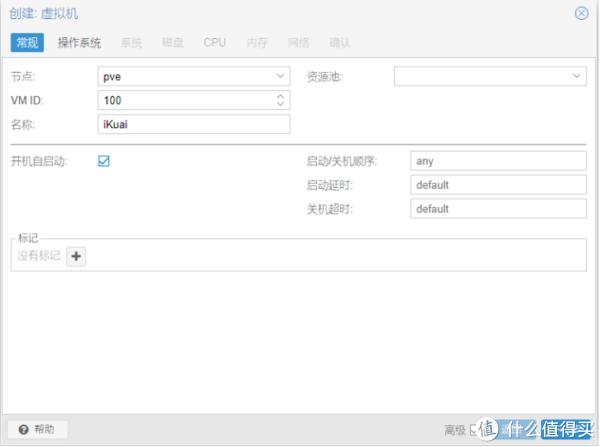Switch to the 常规 tab
This screenshot has width=600, height=447.
point(27,42)
